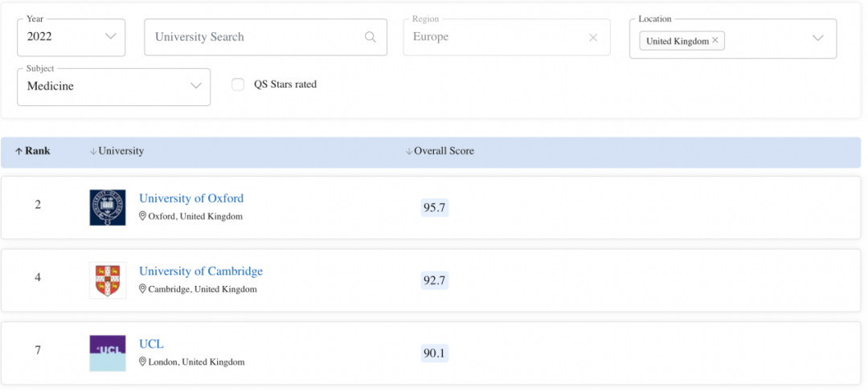
Task: Click rank number 2 in Oxford row
Action: click(x=38, y=205)
